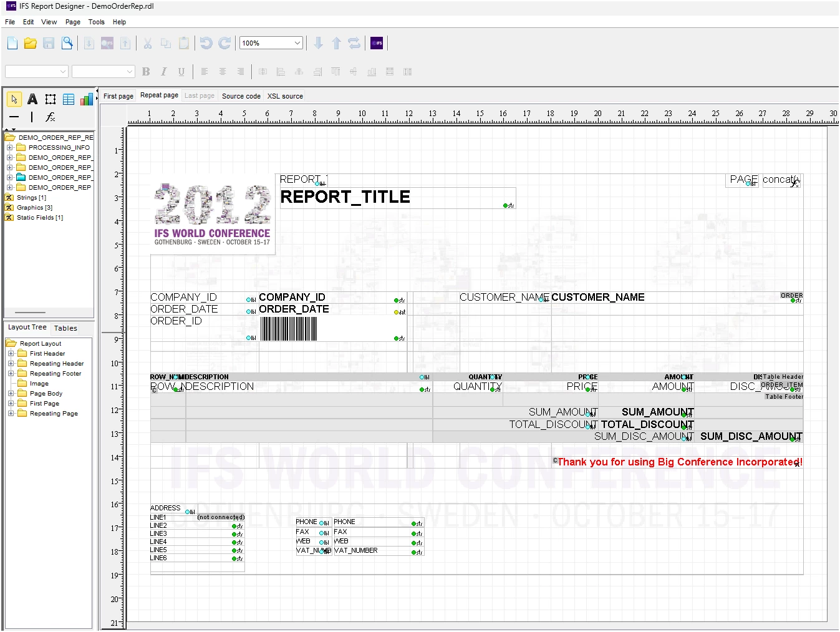Redo the action with the Redo arrow

[224, 43]
